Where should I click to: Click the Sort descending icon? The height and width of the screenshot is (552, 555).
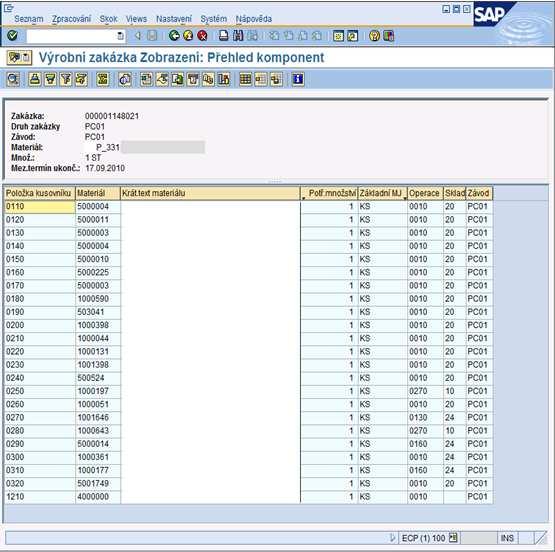point(50,79)
